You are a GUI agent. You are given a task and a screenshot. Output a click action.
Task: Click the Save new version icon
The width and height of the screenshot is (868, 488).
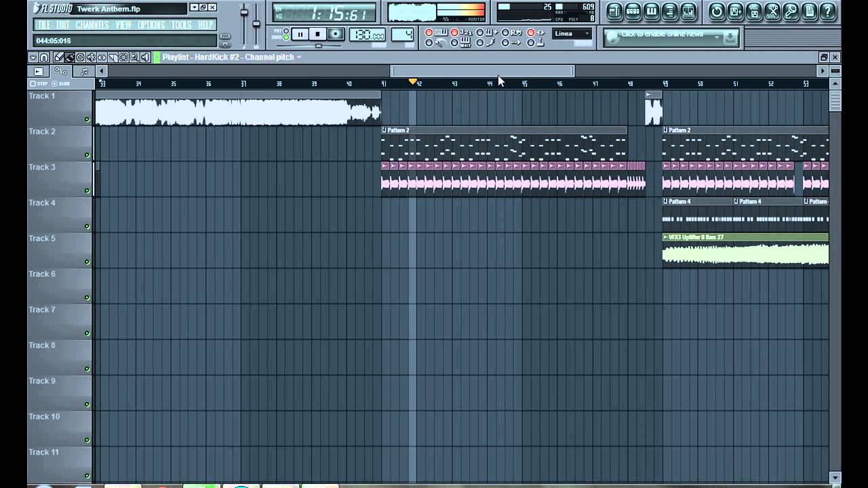[736, 11]
